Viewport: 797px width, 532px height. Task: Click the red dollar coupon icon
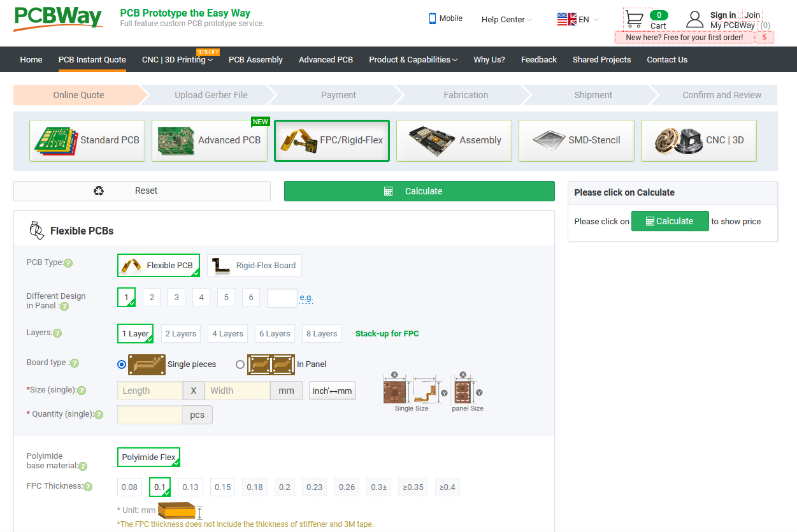pos(764,38)
